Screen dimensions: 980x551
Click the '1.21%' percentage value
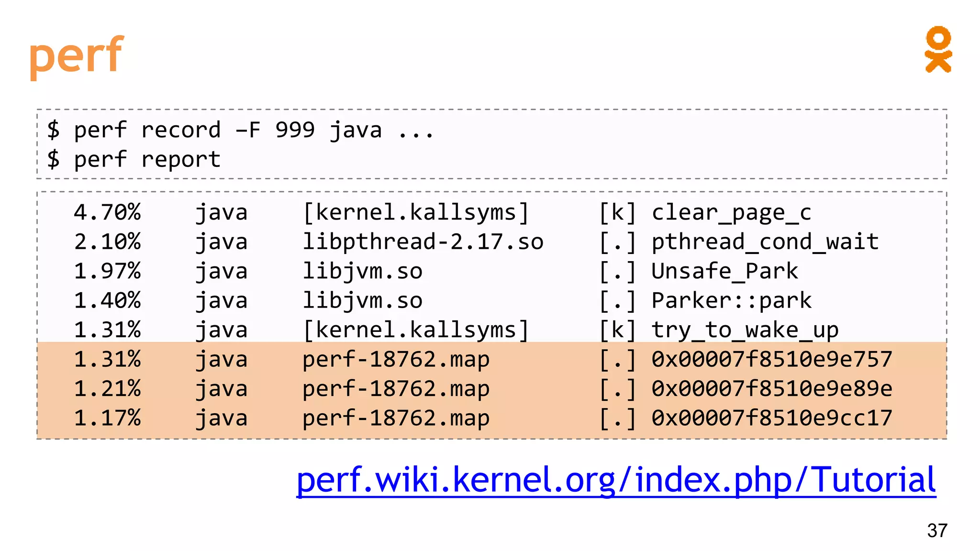point(107,389)
